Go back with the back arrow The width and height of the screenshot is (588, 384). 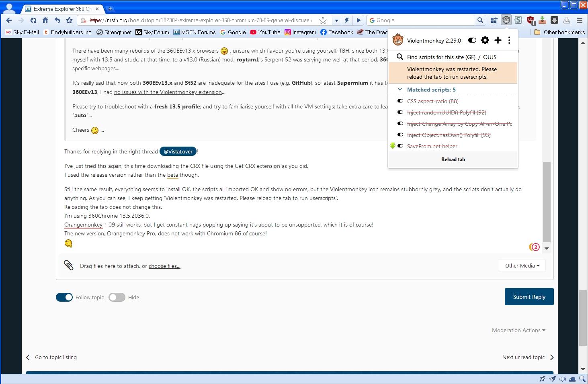coord(9,20)
